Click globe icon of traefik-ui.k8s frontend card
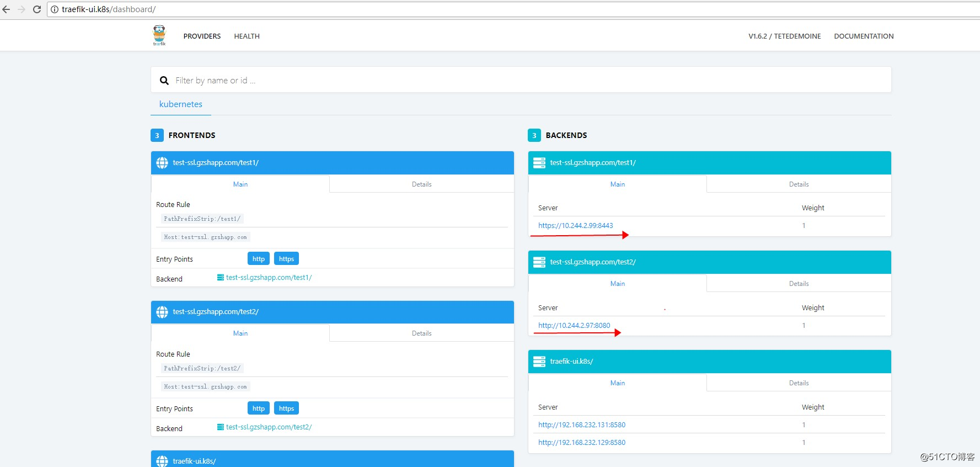The image size is (980, 467). (162, 461)
